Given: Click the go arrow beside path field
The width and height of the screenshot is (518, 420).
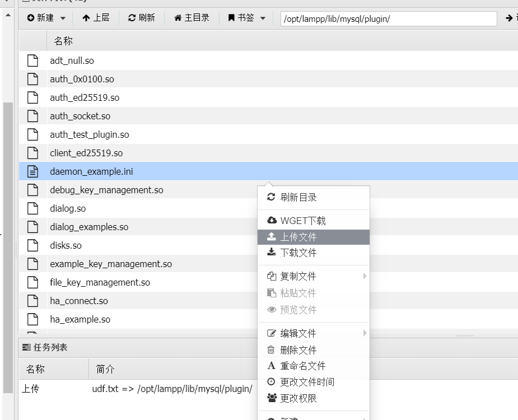Looking at the screenshot, I should pyautogui.click(x=509, y=18).
